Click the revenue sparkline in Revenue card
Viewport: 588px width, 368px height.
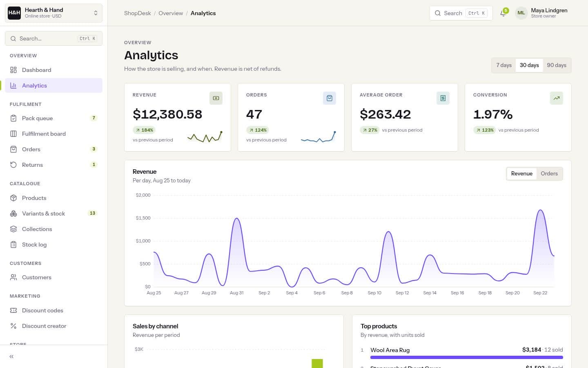click(x=205, y=137)
